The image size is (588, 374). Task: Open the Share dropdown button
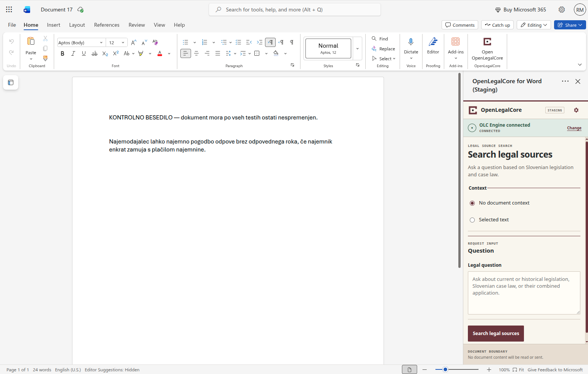(570, 25)
